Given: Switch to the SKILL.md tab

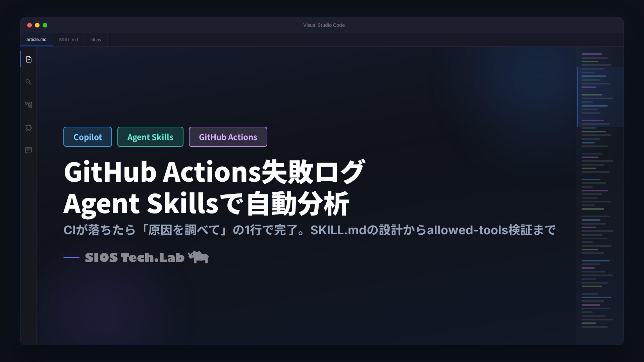Looking at the screenshot, I should 68,40.
